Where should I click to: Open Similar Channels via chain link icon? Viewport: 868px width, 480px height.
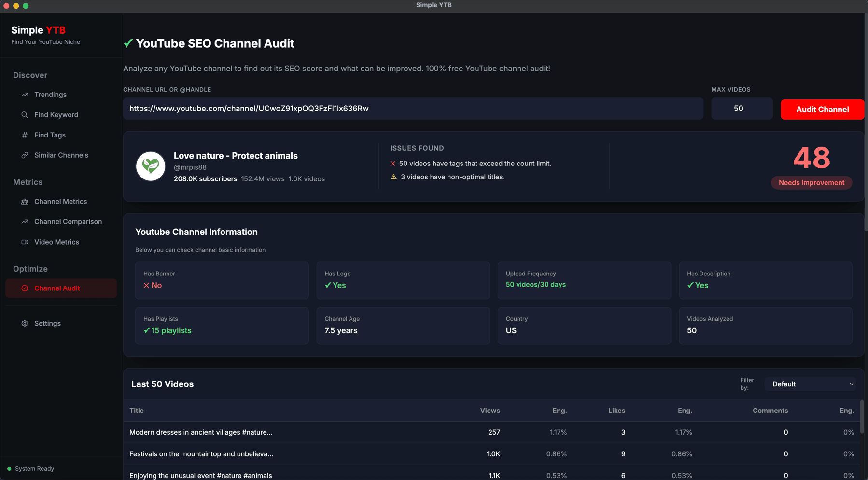[24, 155]
